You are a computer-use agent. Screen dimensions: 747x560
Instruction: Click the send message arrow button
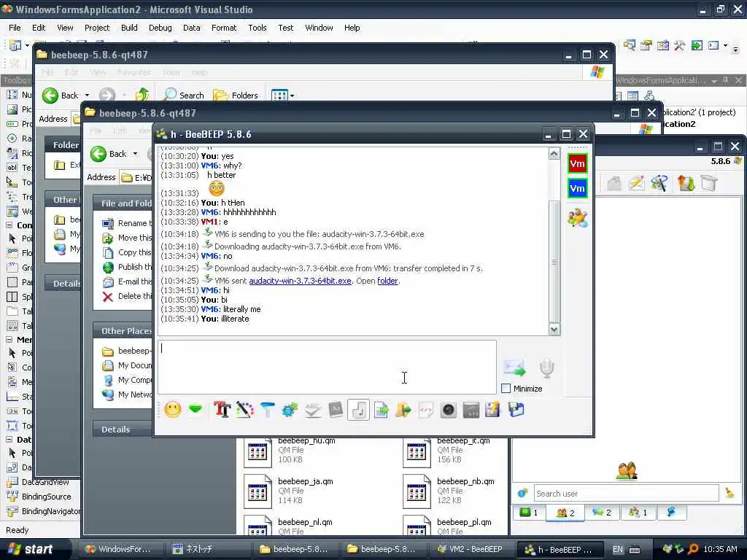click(514, 368)
